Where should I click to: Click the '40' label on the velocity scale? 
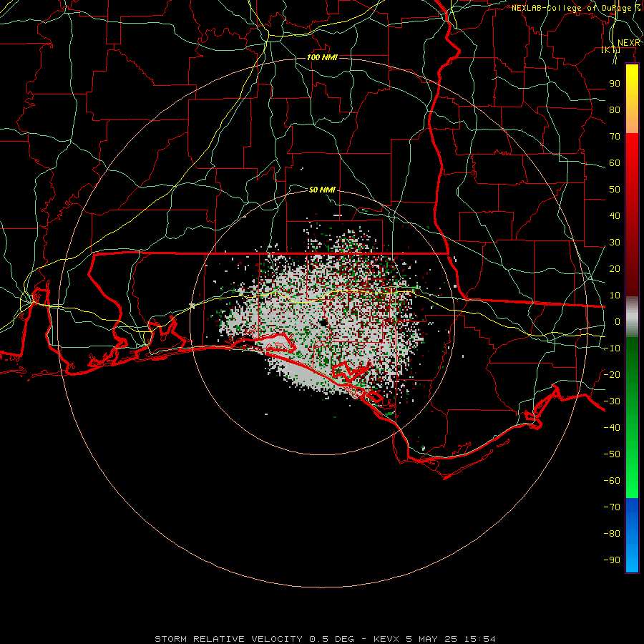pos(615,216)
